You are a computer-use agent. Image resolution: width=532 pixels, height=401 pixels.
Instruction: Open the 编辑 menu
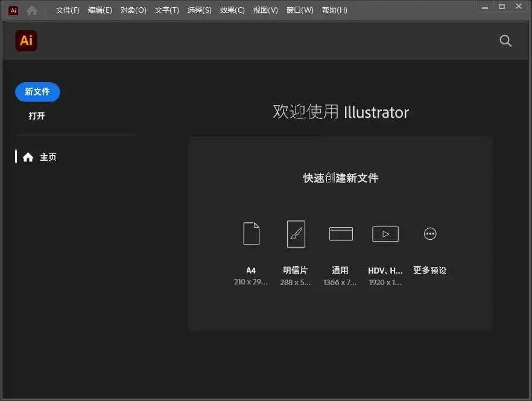pyautogui.click(x=100, y=10)
